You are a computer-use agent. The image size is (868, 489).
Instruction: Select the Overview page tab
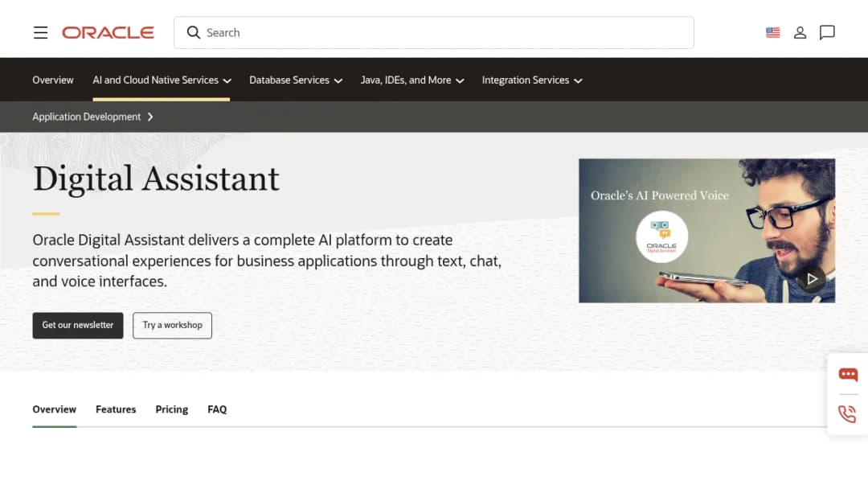coord(55,410)
